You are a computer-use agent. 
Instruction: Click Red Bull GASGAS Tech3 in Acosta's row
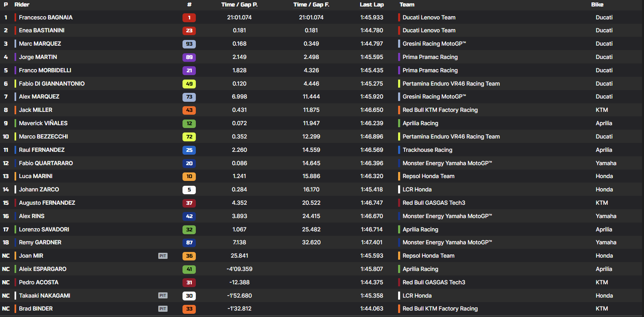pyautogui.click(x=434, y=282)
